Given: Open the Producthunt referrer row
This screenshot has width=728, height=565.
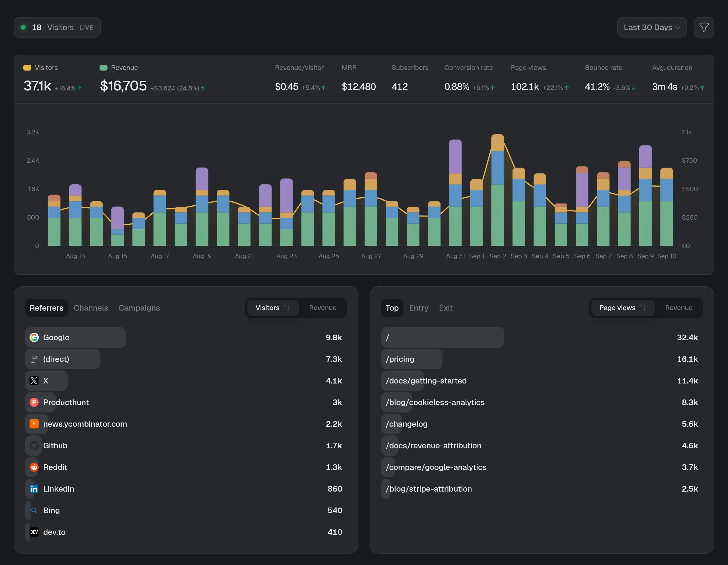Looking at the screenshot, I should [x=186, y=402].
